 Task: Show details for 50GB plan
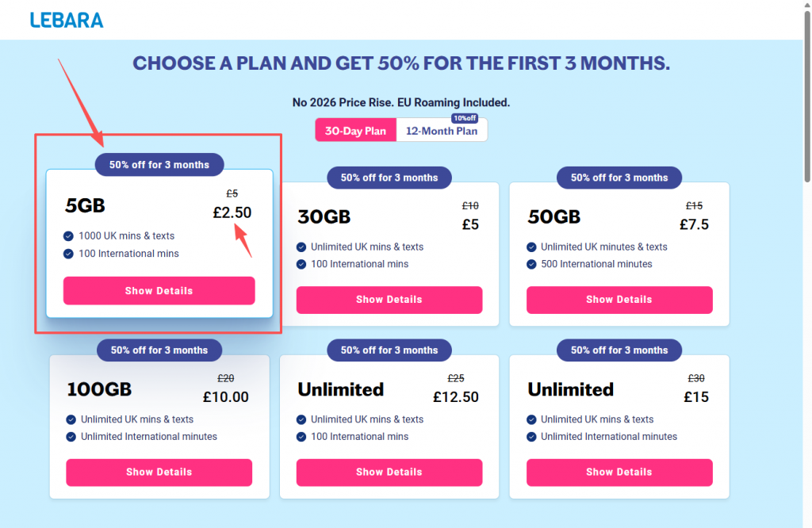619,299
